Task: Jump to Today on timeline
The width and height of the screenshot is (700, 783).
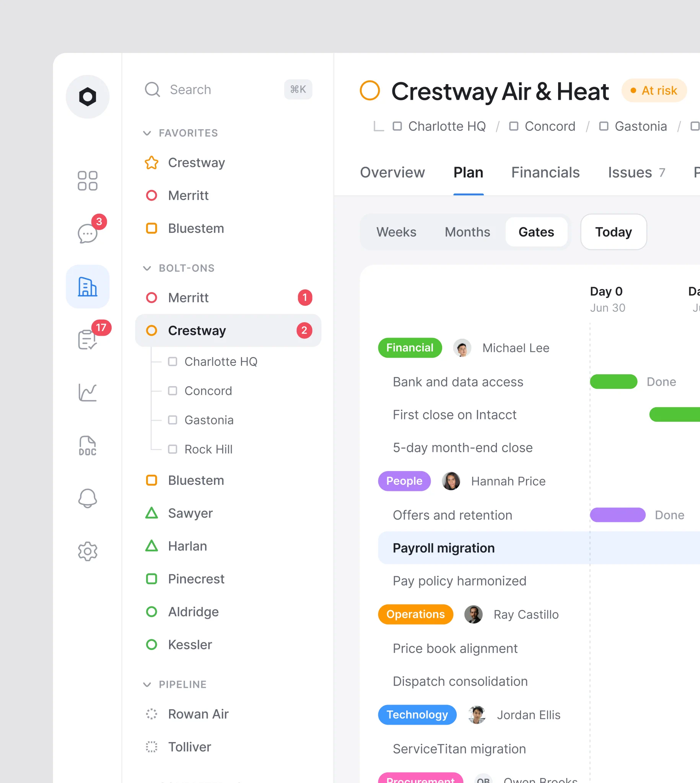Action: click(x=614, y=232)
